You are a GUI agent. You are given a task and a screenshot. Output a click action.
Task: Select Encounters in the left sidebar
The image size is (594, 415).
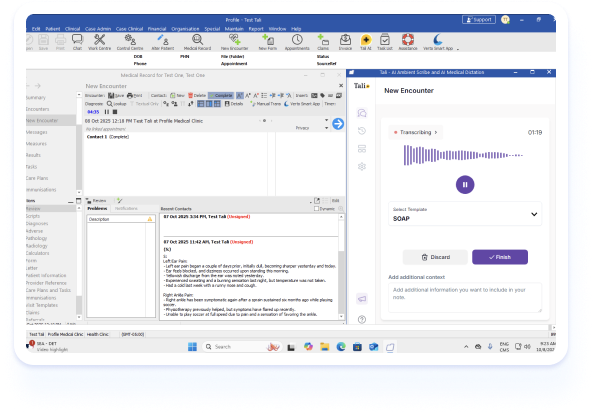tap(38, 109)
